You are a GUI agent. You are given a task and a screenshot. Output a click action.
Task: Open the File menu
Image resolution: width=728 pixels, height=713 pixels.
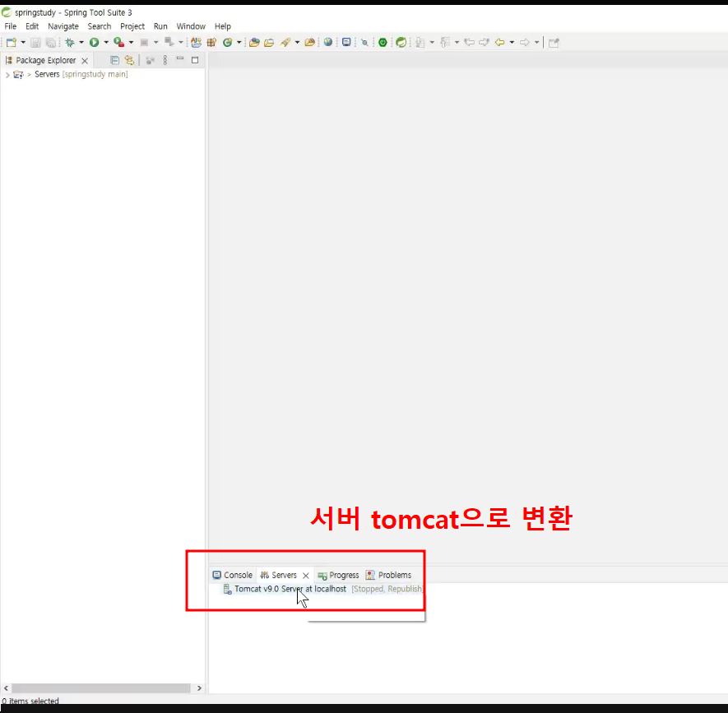coord(10,26)
